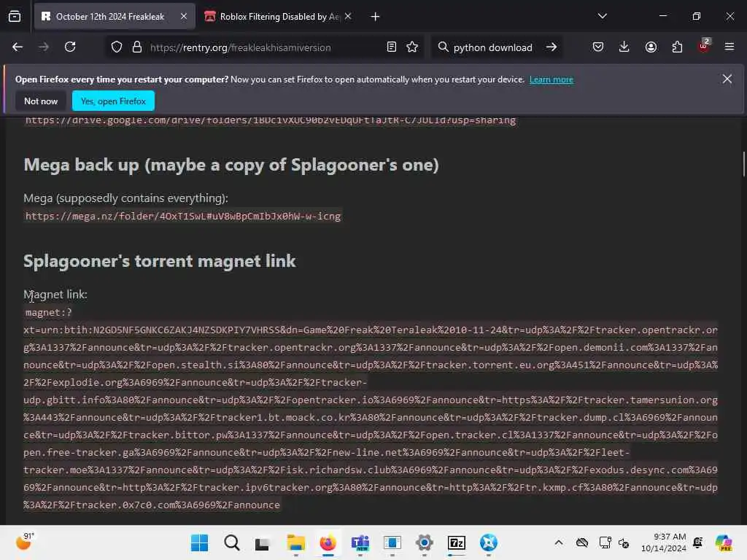
Task: Open the blue X app on taskbar
Action: (x=488, y=542)
